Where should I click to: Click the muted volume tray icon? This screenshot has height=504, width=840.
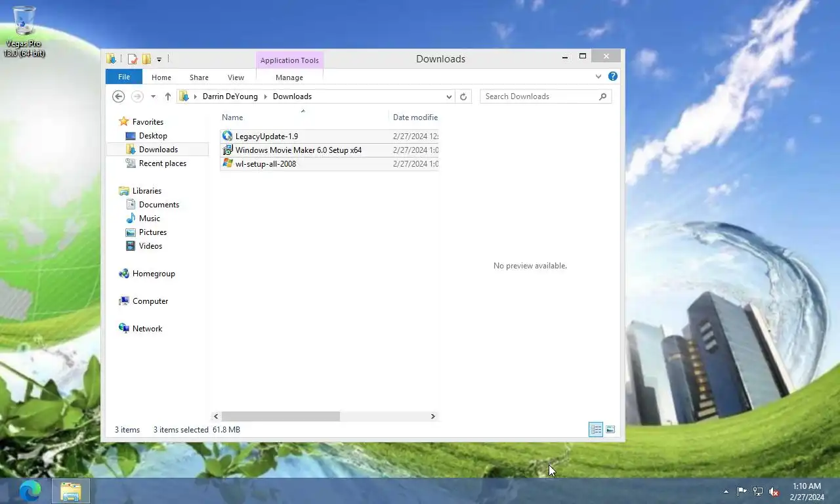pyautogui.click(x=774, y=492)
